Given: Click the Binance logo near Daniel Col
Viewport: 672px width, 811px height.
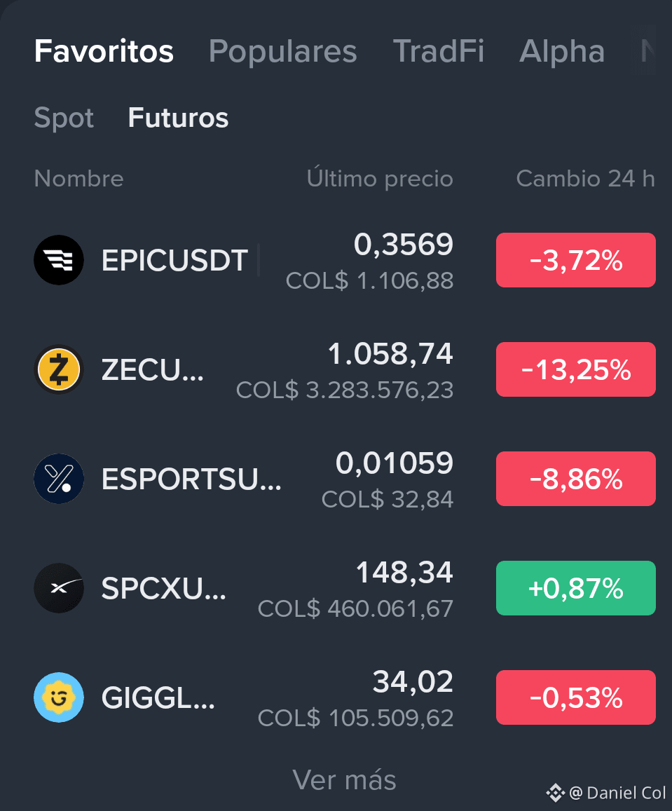Looking at the screenshot, I should tap(555, 792).
